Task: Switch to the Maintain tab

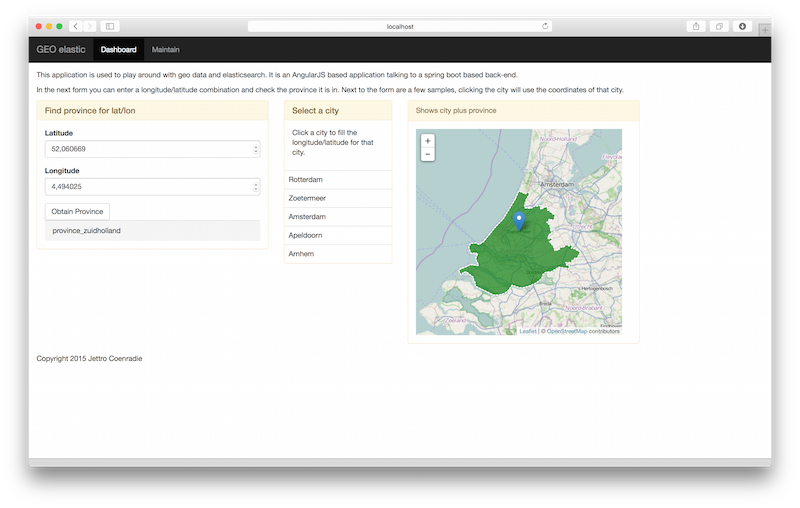Action: coord(166,49)
